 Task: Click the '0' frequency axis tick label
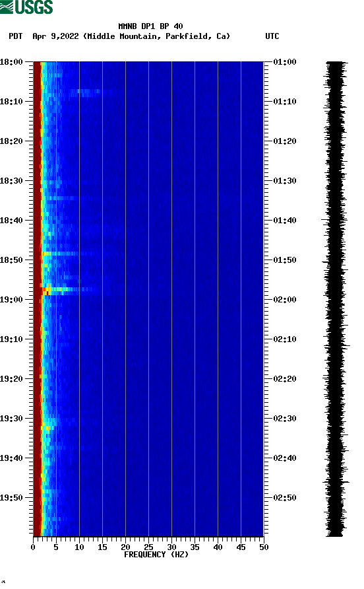pyautogui.click(x=33, y=547)
